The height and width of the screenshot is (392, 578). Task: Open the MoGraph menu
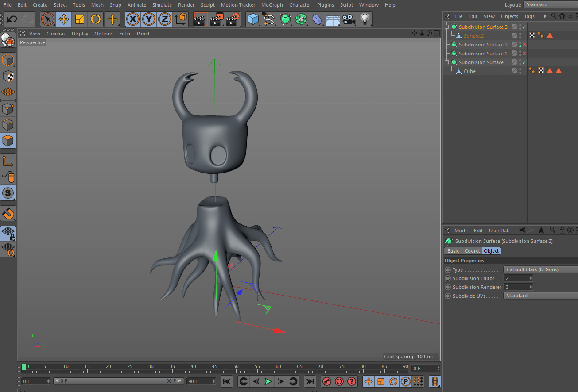tap(272, 5)
